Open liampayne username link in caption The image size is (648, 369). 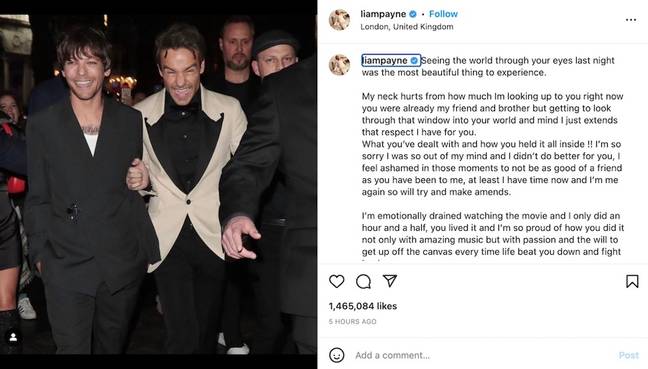pyautogui.click(x=385, y=61)
